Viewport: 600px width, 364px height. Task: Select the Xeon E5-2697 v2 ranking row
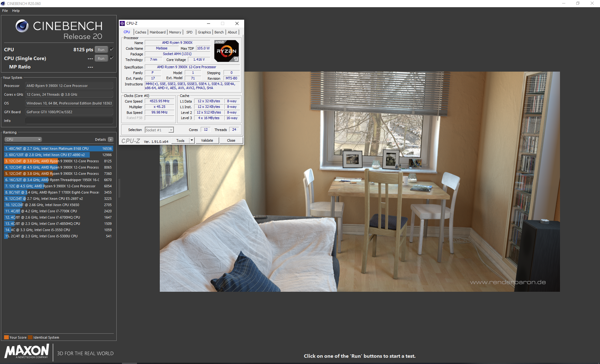(58, 199)
